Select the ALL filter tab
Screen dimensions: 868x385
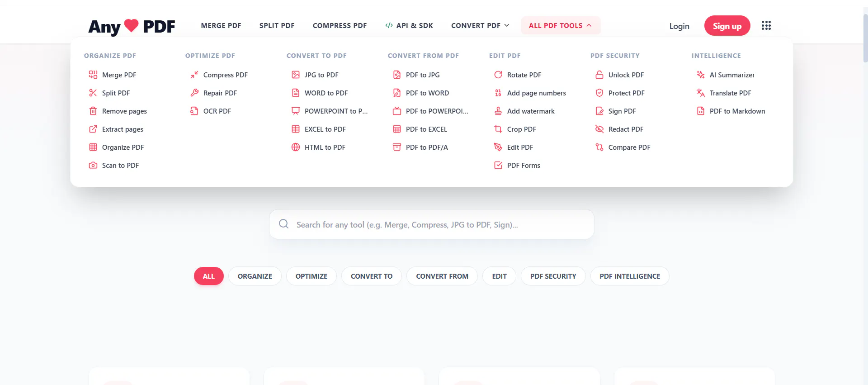click(x=209, y=276)
